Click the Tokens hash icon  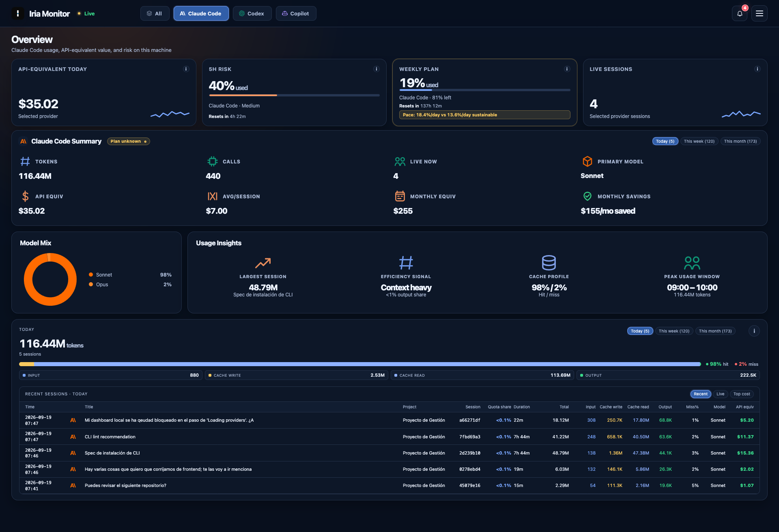[25, 161]
